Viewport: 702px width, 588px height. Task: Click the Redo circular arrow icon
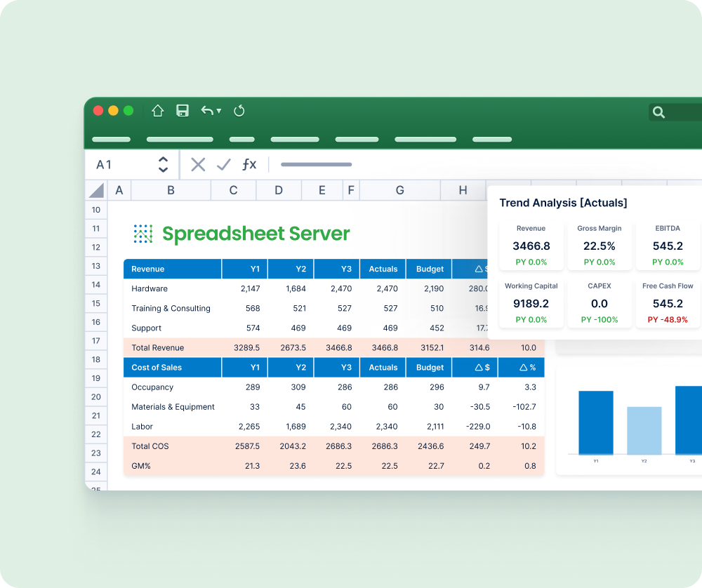coord(239,110)
